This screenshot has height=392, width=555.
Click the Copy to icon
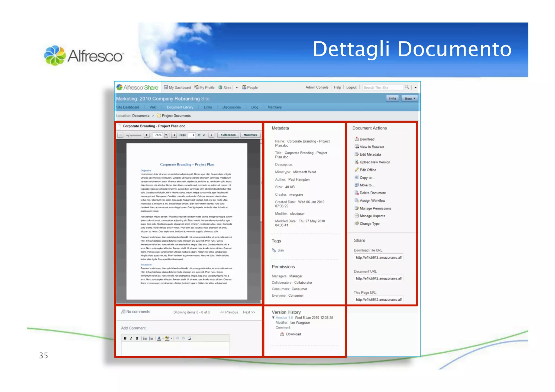pyautogui.click(x=357, y=177)
